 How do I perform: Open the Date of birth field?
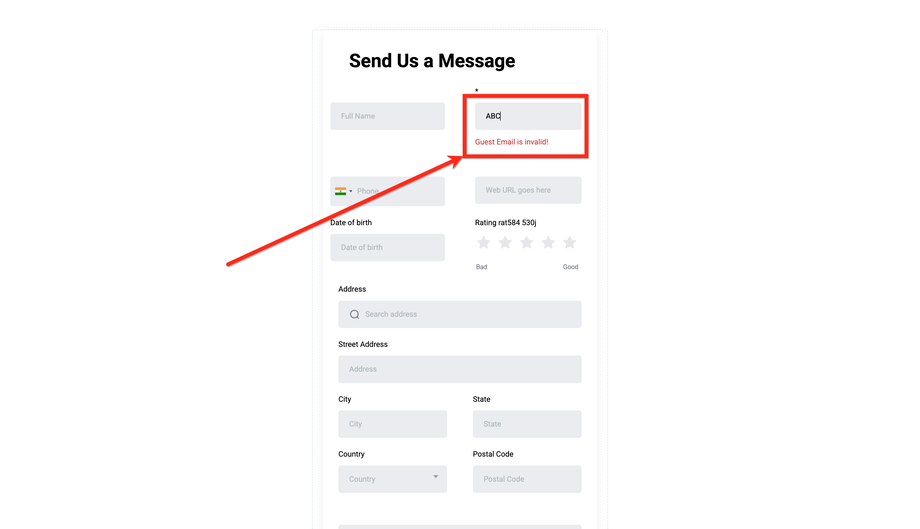coord(387,247)
